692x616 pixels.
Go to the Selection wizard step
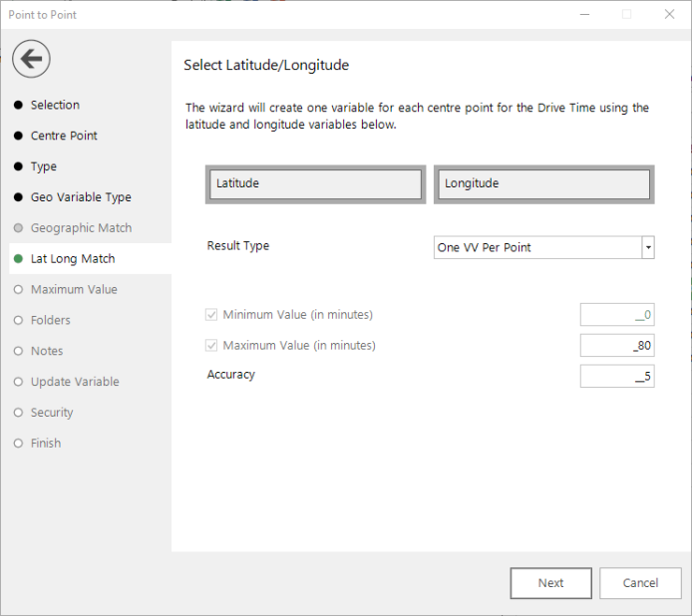[x=55, y=105]
